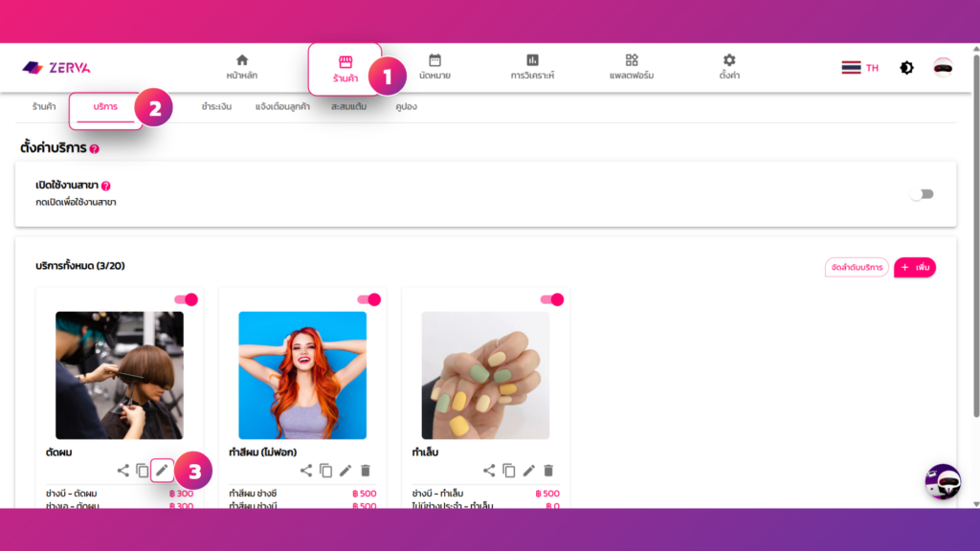Open the user avatar profile menu
This screenshot has width=980, height=551.
tap(943, 67)
